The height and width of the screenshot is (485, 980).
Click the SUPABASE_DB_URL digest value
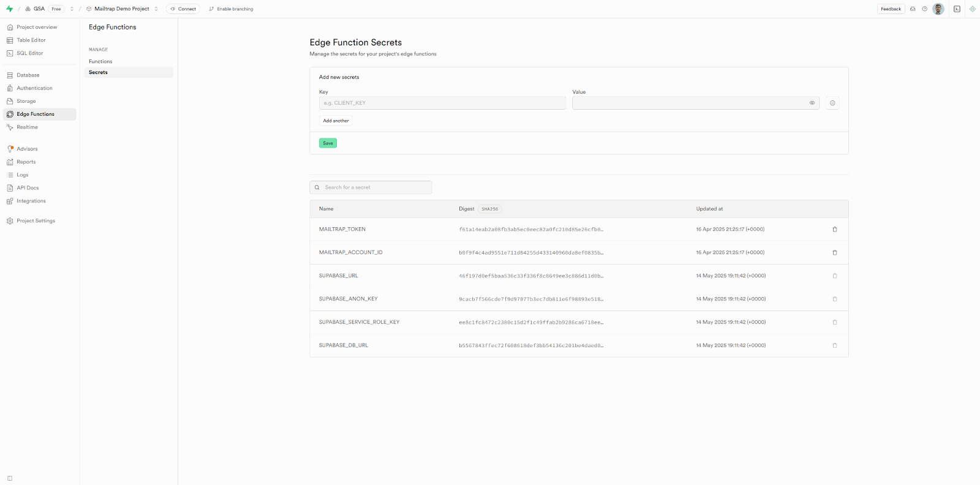tap(531, 345)
